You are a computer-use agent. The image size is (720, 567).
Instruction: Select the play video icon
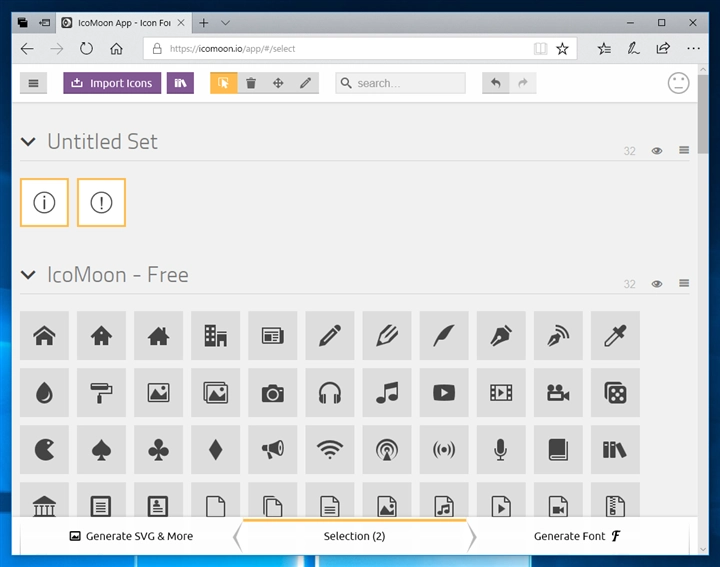444,393
